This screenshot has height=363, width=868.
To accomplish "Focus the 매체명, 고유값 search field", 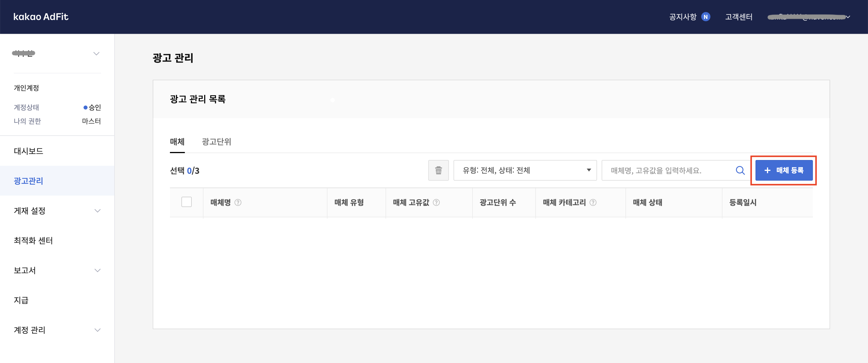I will coord(667,170).
